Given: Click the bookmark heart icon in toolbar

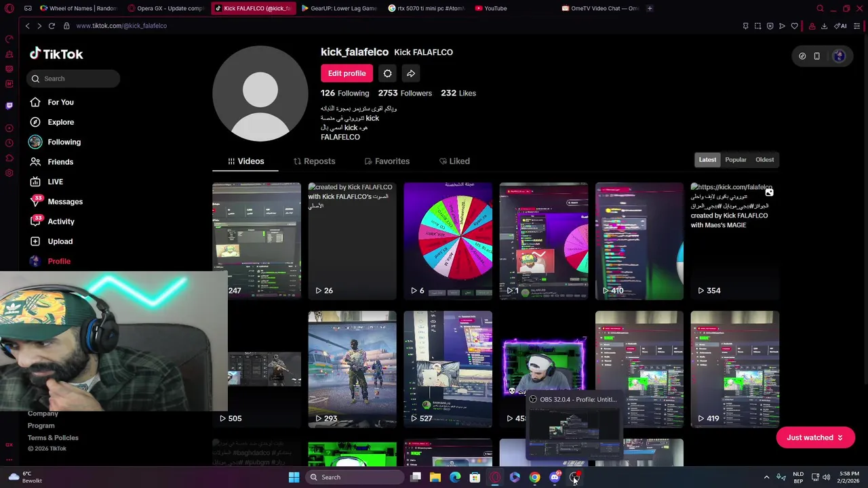Looking at the screenshot, I should tap(794, 26).
